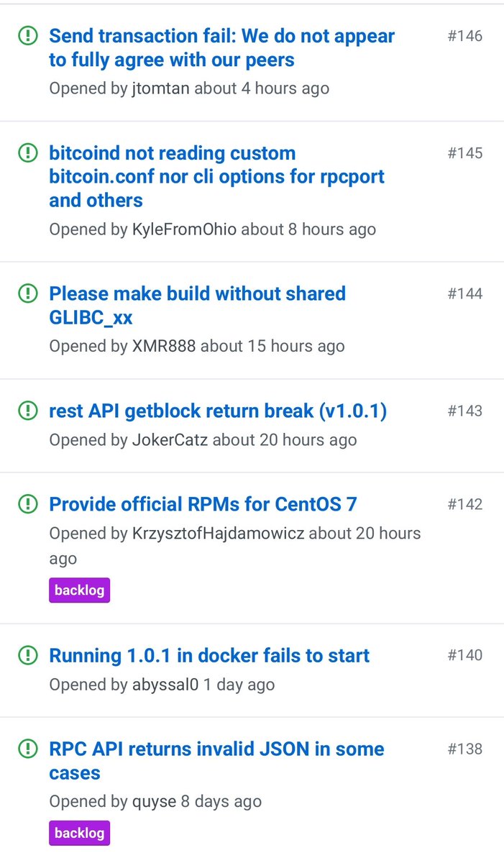
Task: Click open-issue icon beside rest API getblock issue
Action: point(27,411)
